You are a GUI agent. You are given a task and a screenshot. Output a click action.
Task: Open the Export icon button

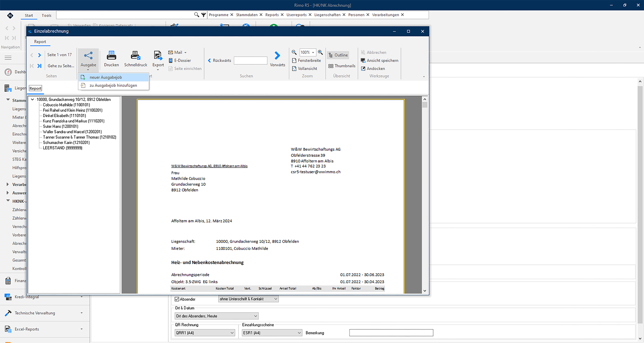[158, 56]
